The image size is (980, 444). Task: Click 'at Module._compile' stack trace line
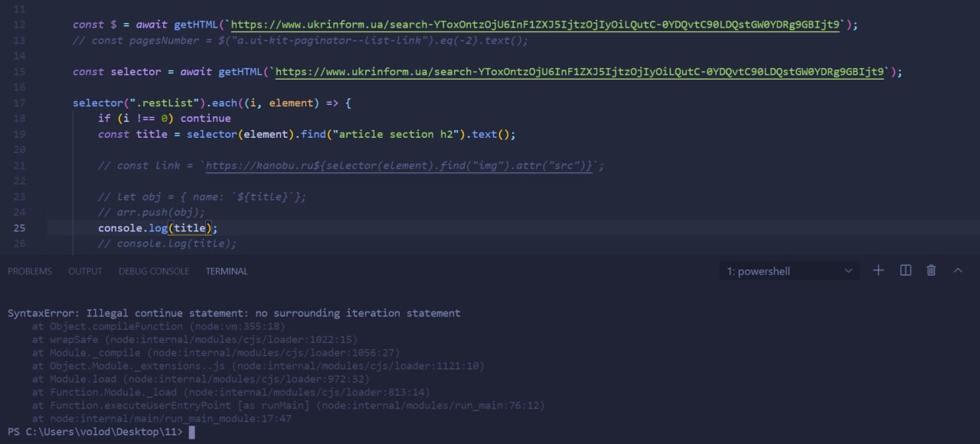click(x=216, y=352)
